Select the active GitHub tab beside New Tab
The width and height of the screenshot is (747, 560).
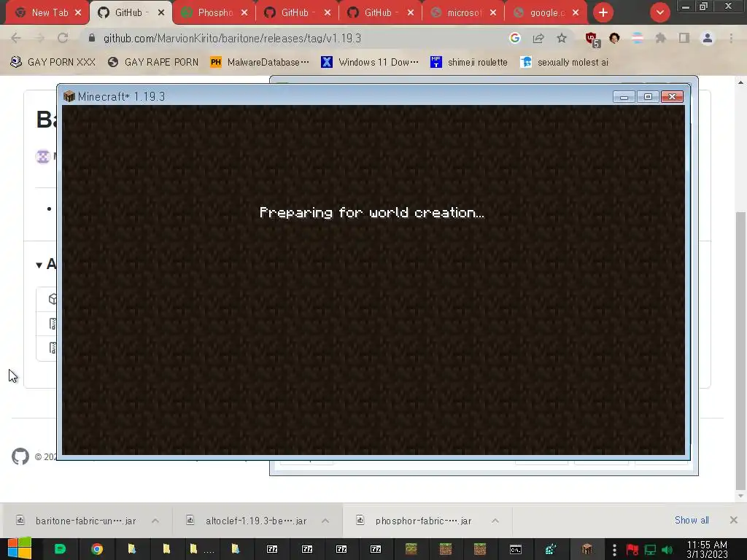pos(128,13)
